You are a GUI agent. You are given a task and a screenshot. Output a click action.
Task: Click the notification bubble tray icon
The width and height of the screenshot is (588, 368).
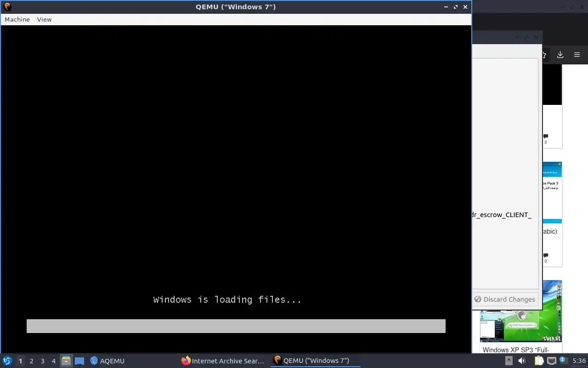tap(563, 360)
